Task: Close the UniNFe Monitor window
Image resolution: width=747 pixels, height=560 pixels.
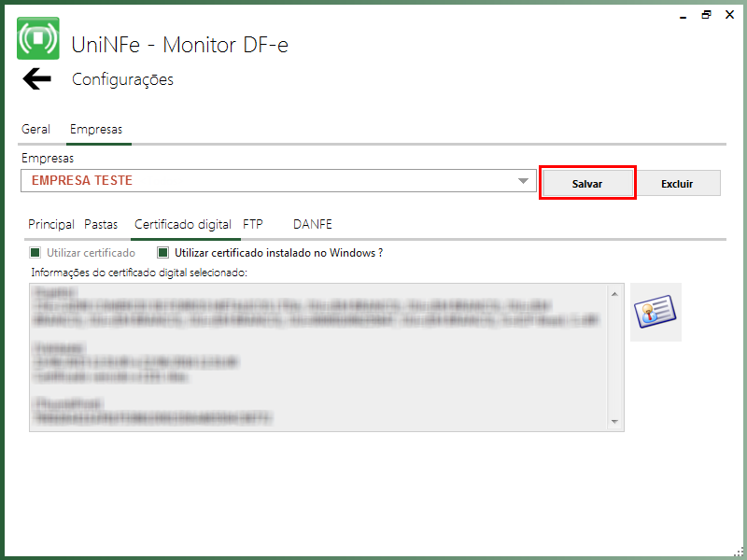Action: [729, 15]
